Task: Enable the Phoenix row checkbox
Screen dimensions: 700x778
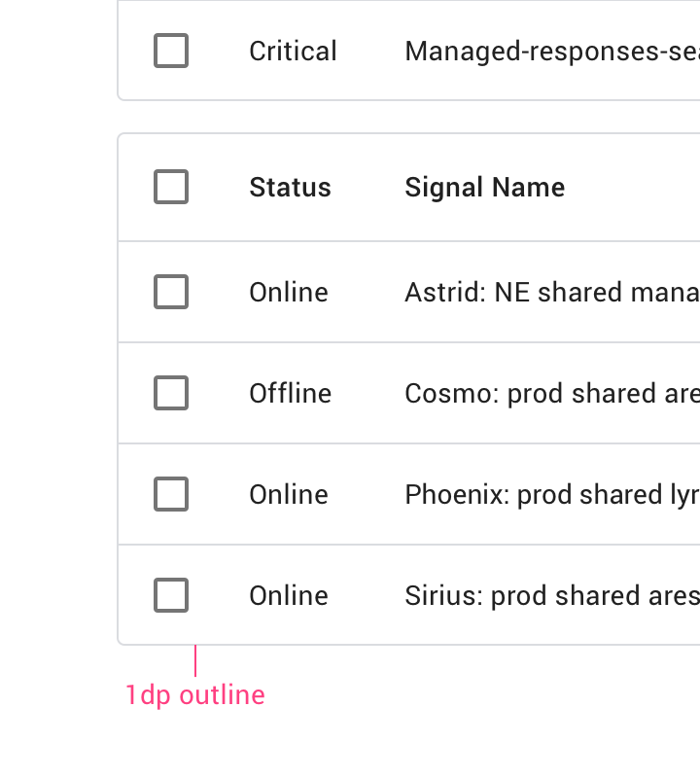Action: pos(171,494)
